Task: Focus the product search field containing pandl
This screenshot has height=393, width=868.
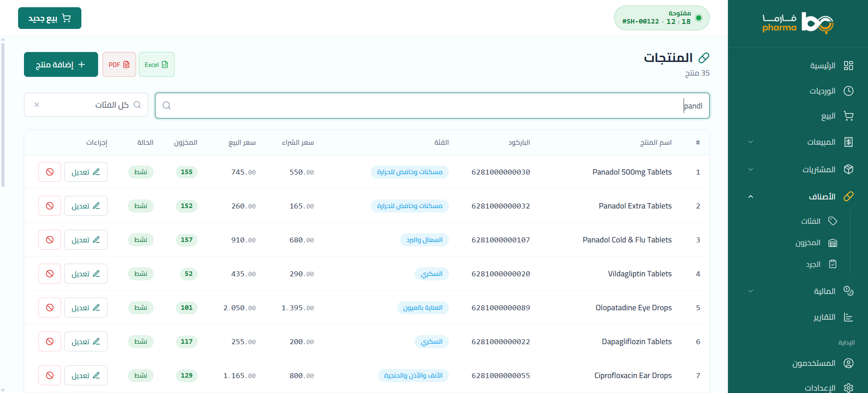Action: pos(432,106)
